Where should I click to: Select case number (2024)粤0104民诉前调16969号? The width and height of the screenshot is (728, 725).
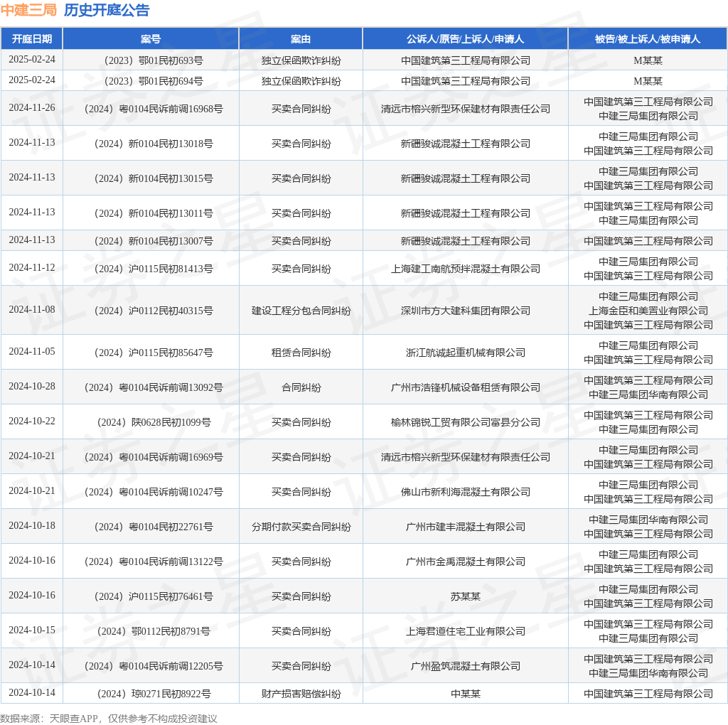[154, 457]
